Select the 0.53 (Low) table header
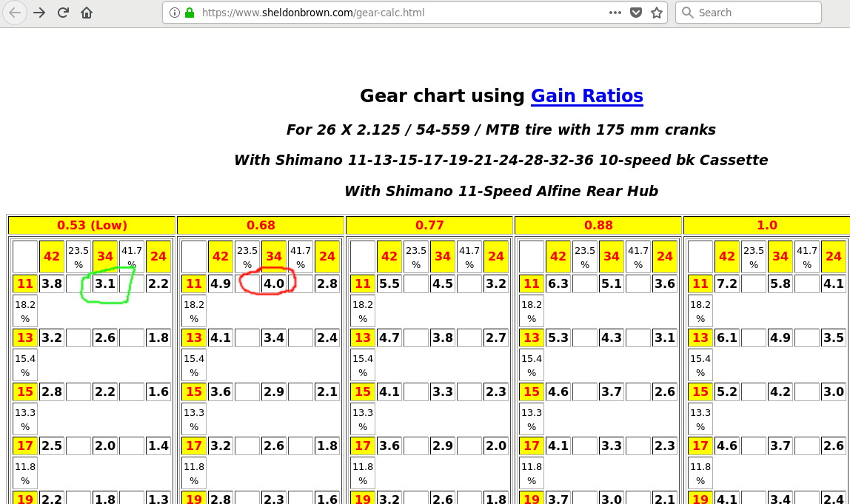 (x=92, y=225)
